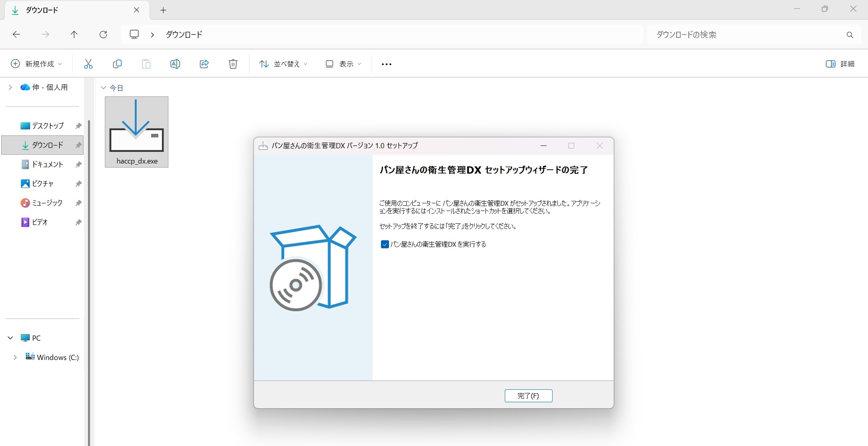The image size is (868, 446).
Task: Open the 並べ替え sort dropdown
Action: (283, 64)
